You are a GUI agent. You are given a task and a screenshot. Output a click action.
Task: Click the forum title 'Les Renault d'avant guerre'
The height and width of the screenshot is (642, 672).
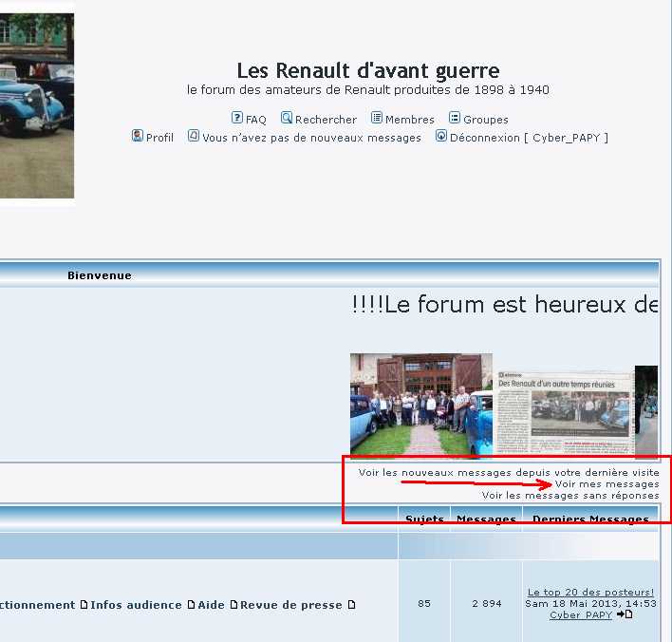(368, 70)
